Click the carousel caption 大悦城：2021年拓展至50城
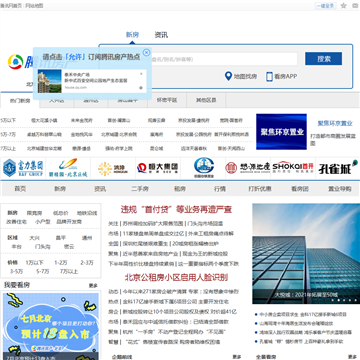Image resolution: width=360 pixels, height=360 pixels. (306, 295)
